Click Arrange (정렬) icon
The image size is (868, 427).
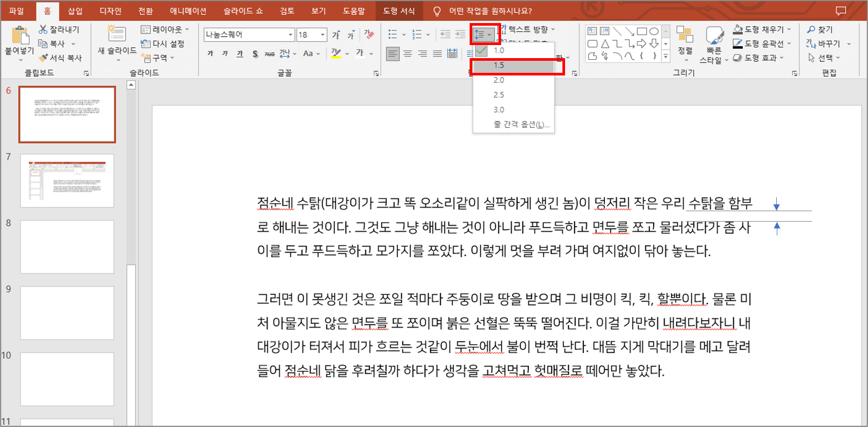(x=685, y=35)
